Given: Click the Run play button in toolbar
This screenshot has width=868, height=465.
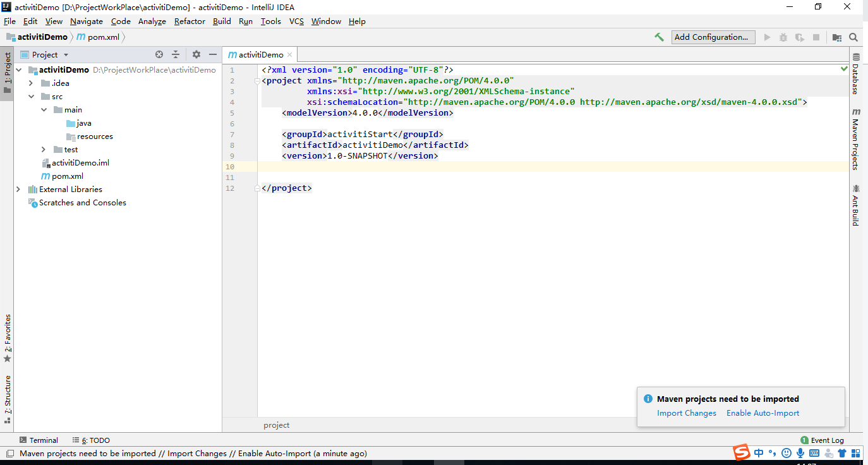Looking at the screenshot, I should click(767, 37).
